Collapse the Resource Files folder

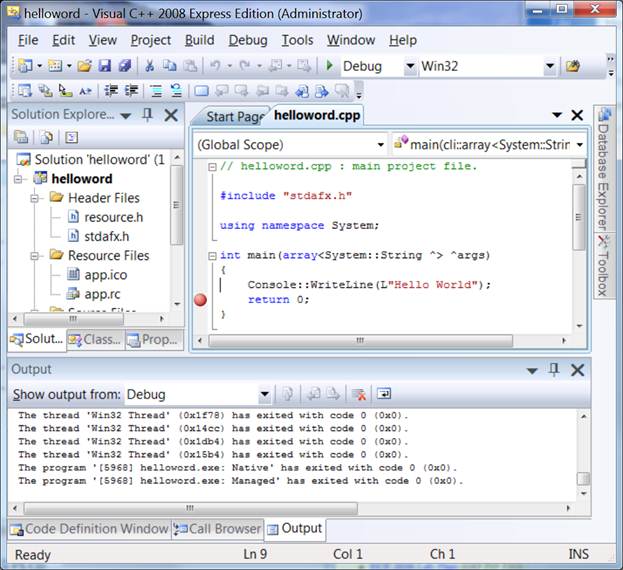click(x=35, y=256)
